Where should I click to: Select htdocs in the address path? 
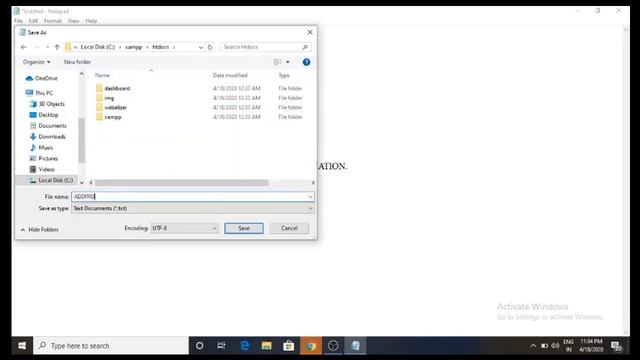point(160,47)
